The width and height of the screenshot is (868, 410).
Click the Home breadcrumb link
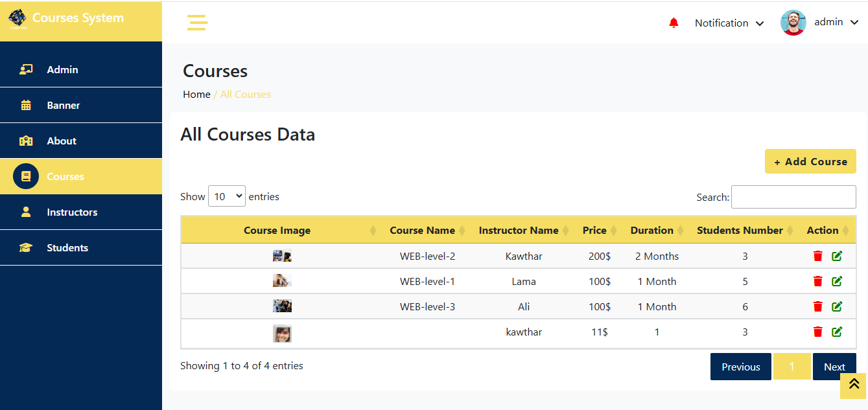tap(196, 95)
